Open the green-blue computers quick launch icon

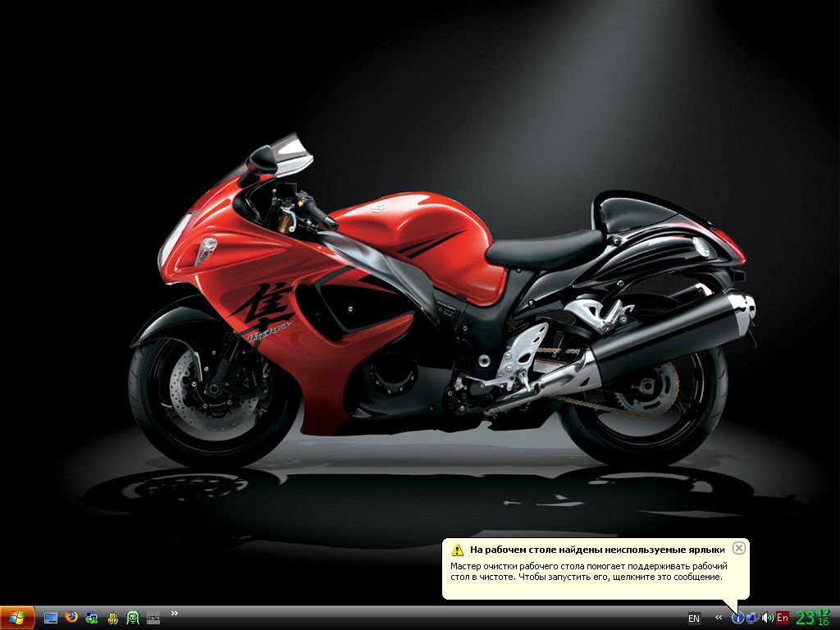pyautogui.click(x=92, y=619)
